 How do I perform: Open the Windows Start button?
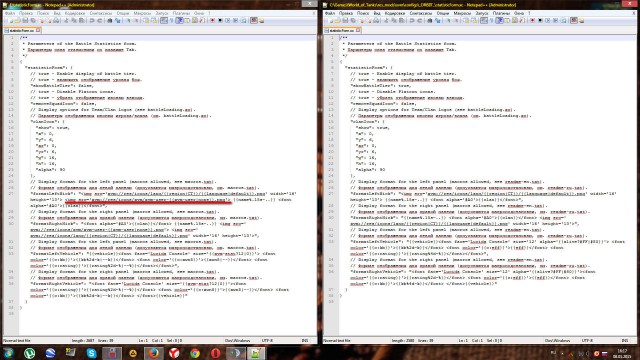(x=9, y=353)
